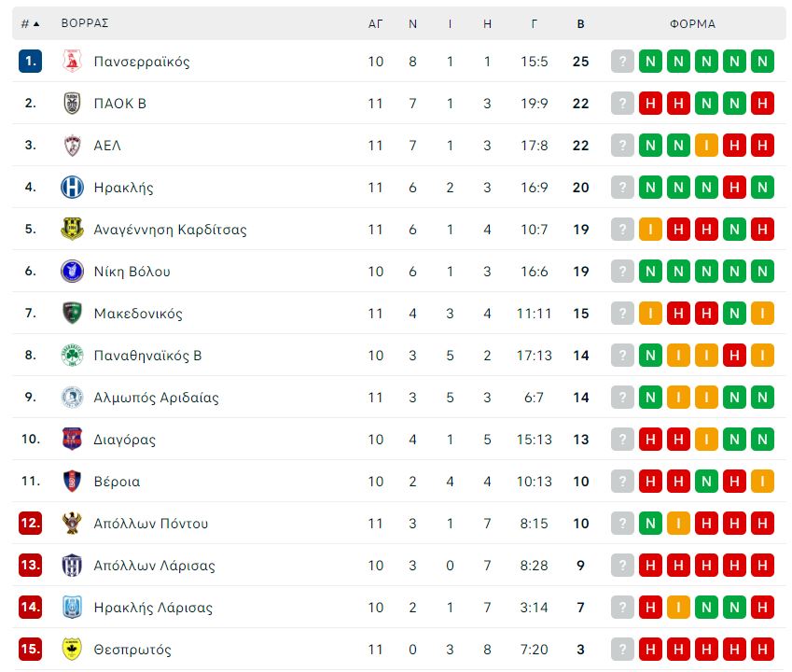Click the ΦΟΡΜΑ column header

pyautogui.click(x=692, y=23)
